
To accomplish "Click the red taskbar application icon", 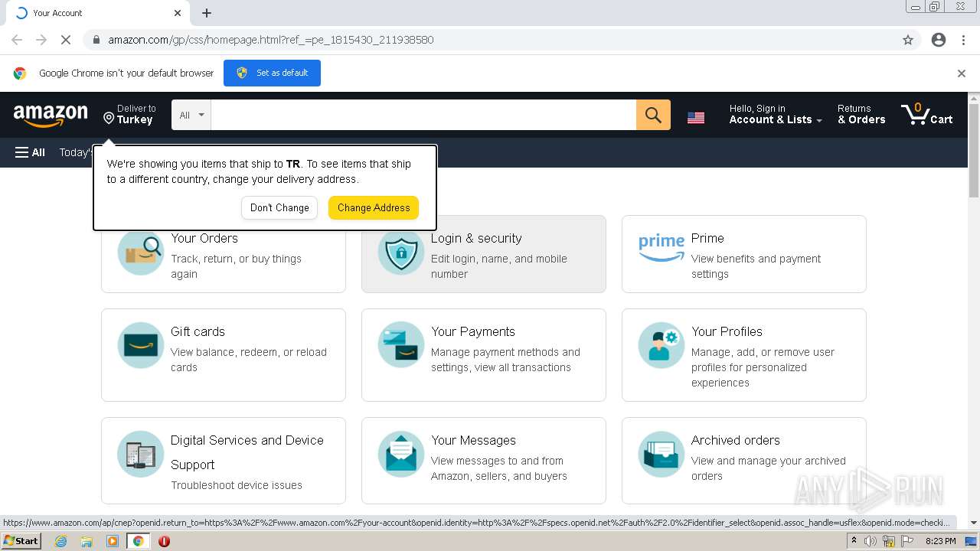I will 164,541.
